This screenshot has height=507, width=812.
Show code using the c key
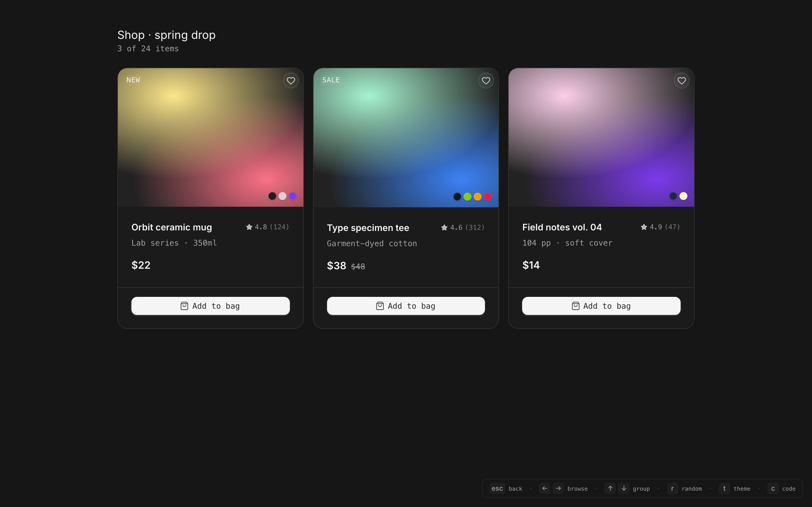[773, 488]
